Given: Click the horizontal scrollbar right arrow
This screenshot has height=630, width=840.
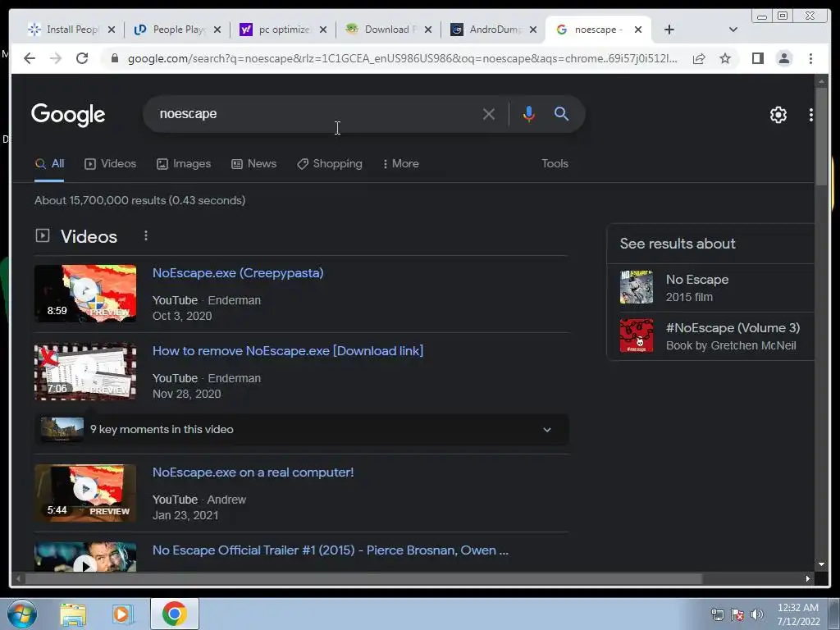Looking at the screenshot, I should (x=808, y=578).
